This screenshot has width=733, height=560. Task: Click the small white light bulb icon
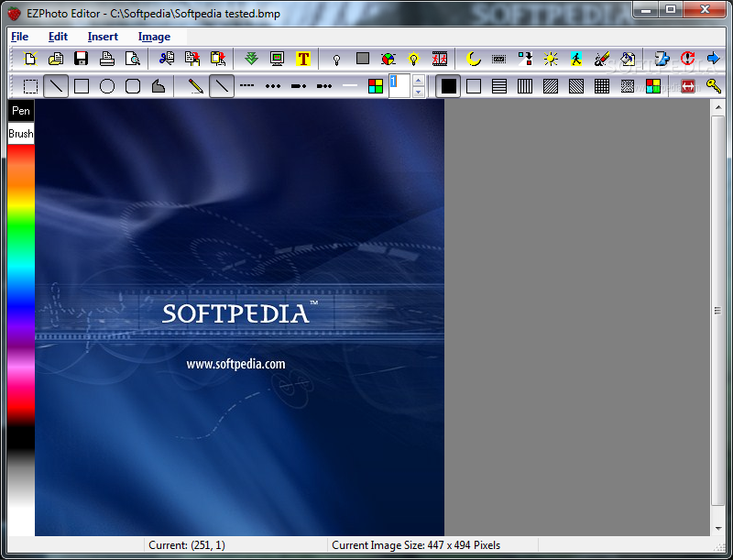point(336,59)
